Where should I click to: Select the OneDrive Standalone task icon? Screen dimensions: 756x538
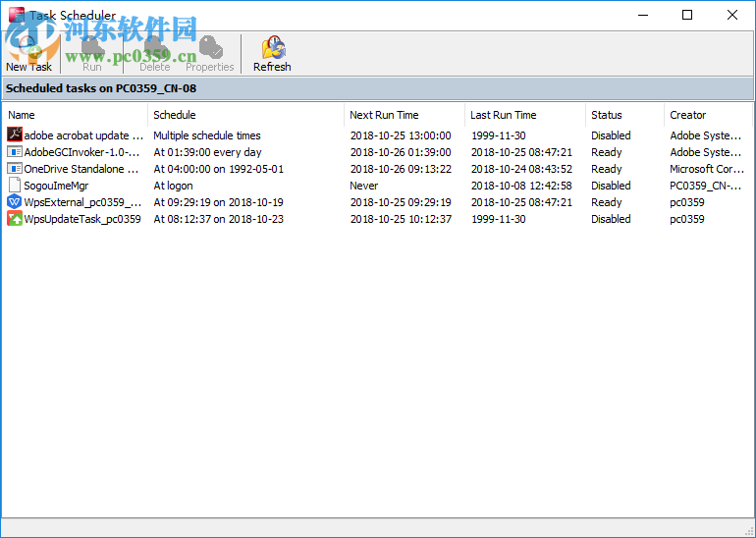tap(15, 169)
